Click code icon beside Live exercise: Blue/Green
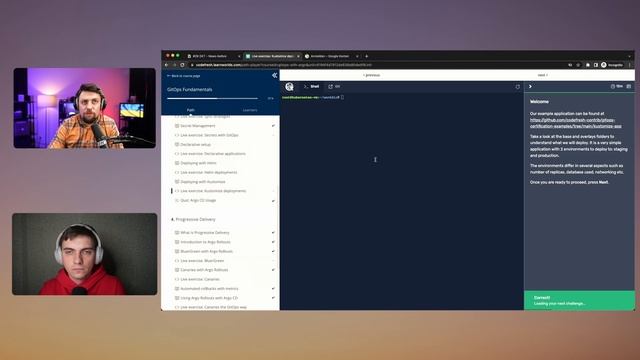The image size is (640, 360). [x=177, y=261]
